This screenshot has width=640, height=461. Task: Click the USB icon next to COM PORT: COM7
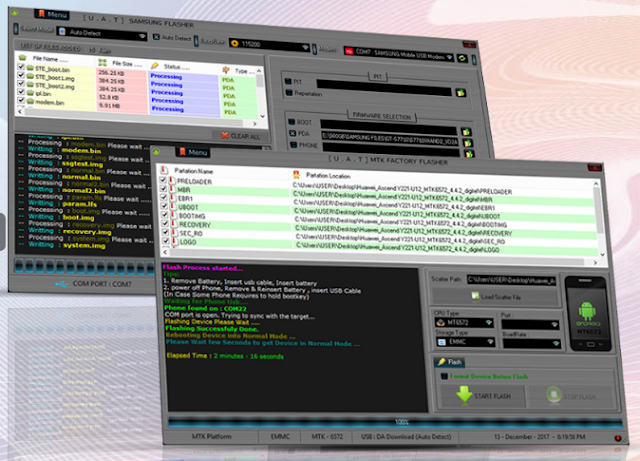tap(62, 284)
